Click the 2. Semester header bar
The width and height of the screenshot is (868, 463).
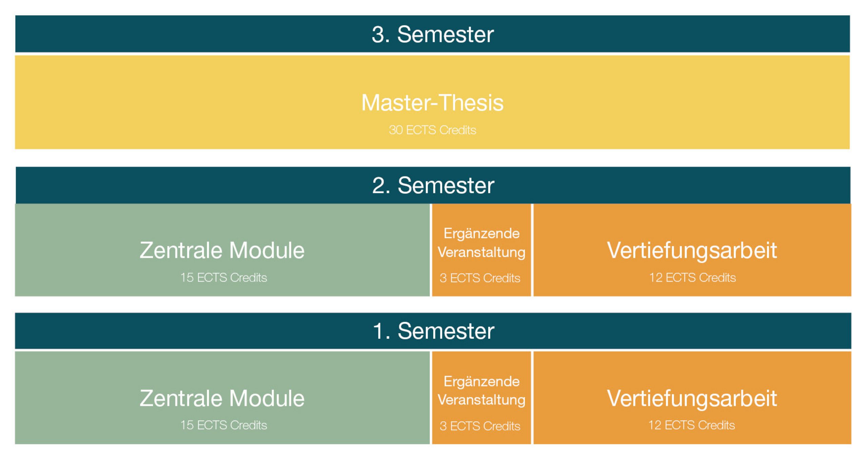click(x=433, y=185)
